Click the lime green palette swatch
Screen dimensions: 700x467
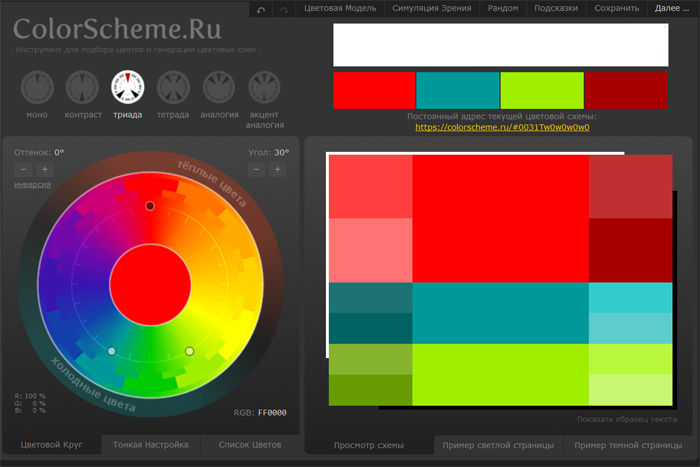542,90
